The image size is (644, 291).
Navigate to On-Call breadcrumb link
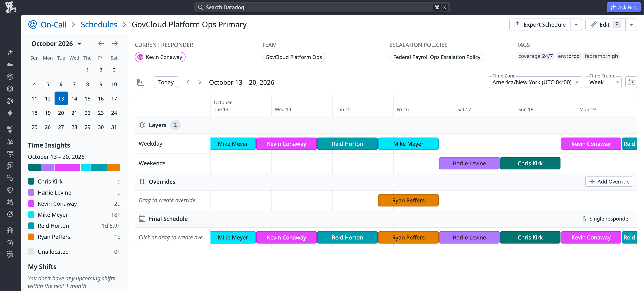pos(53,24)
